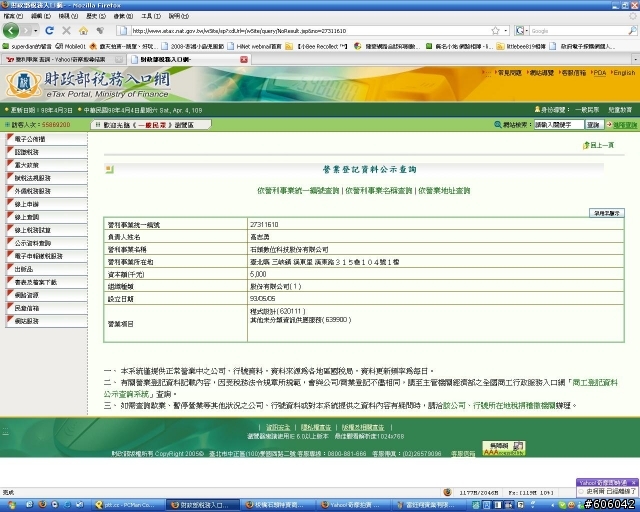
Task: Open the HiNet webmail bookmark
Action: 255,46
